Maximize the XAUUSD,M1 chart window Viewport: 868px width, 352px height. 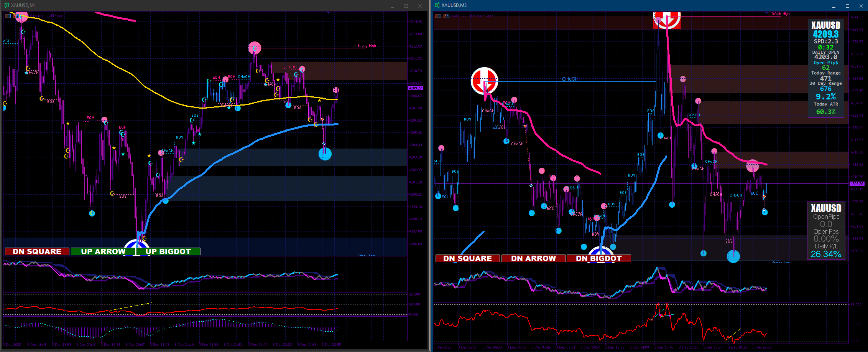pyautogui.click(x=406, y=6)
